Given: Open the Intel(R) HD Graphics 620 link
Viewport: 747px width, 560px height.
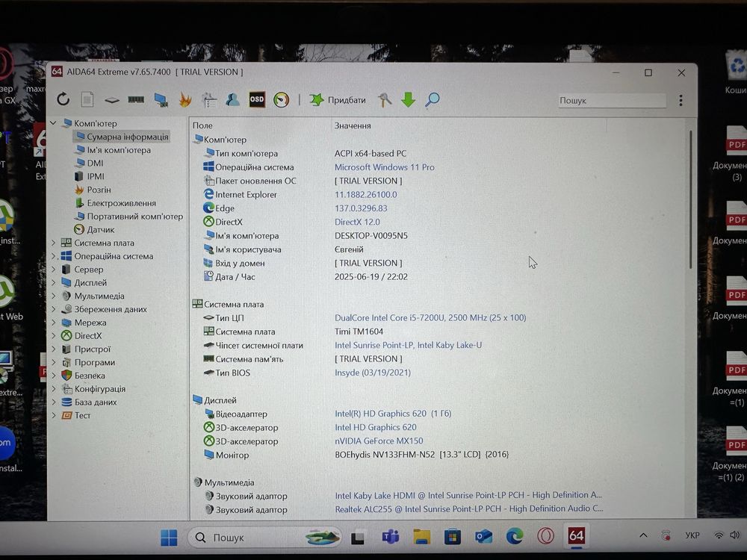Looking at the screenshot, I should 393,414.
